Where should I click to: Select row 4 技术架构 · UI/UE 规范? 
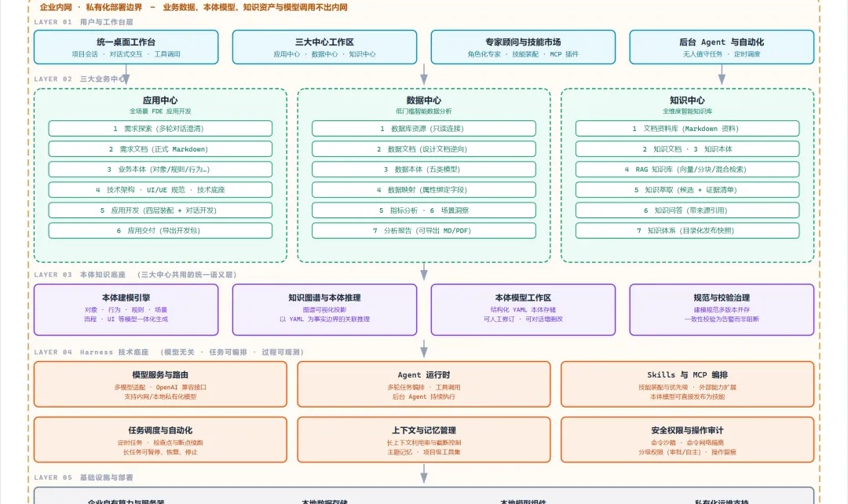[x=160, y=190]
